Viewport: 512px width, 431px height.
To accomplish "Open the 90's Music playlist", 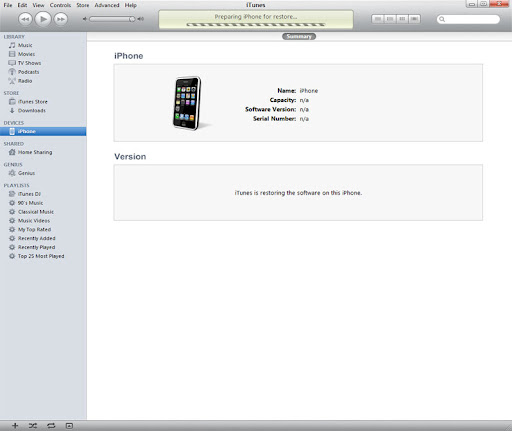I will (x=43, y=203).
